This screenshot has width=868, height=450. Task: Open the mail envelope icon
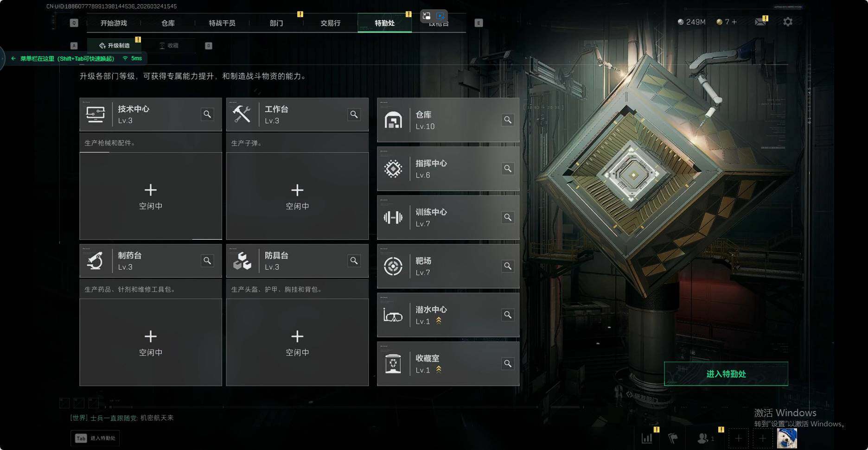pos(760,22)
